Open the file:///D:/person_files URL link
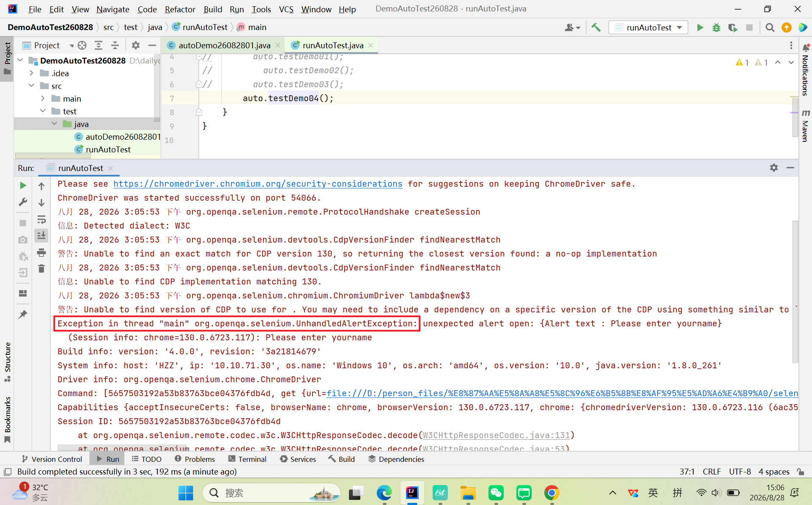Image resolution: width=812 pixels, height=505 pixels. pos(562,393)
